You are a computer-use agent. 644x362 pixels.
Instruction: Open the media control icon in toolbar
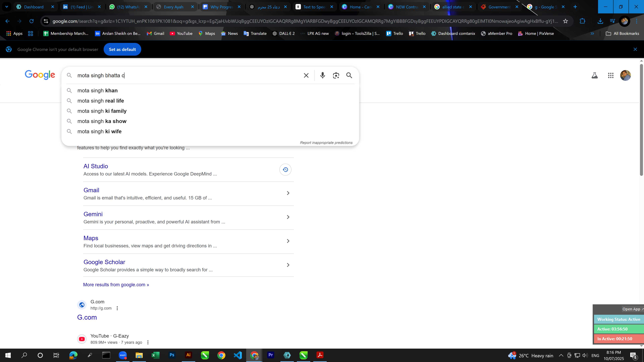pyautogui.click(x=612, y=21)
